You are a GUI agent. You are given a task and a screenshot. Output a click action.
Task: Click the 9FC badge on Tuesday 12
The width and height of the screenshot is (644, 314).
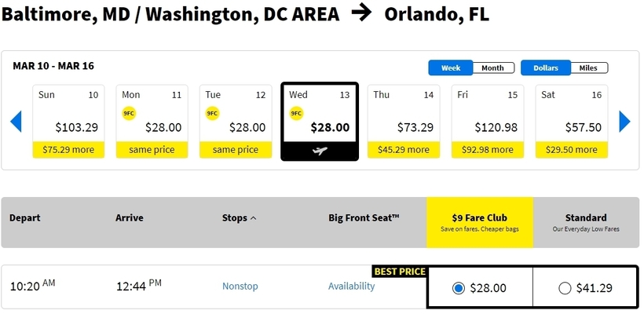pos(212,113)
